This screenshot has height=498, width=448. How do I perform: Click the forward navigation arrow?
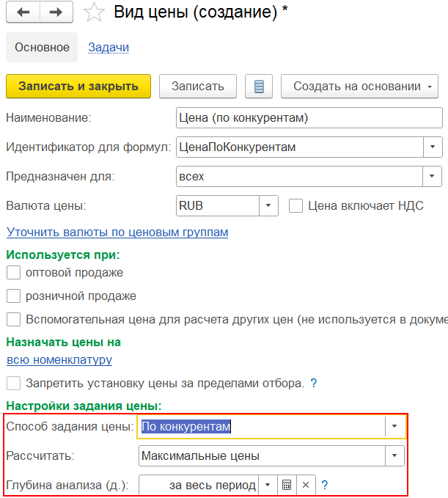(56, 12)
